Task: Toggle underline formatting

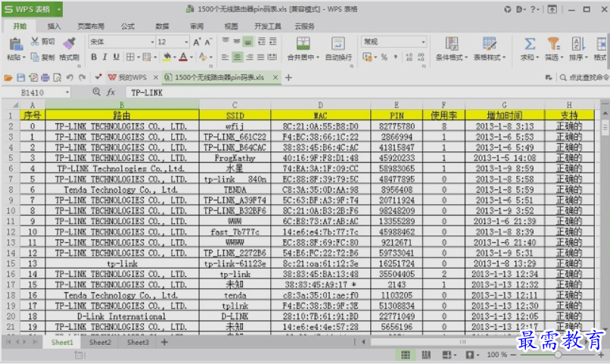Action: [116, 58]
